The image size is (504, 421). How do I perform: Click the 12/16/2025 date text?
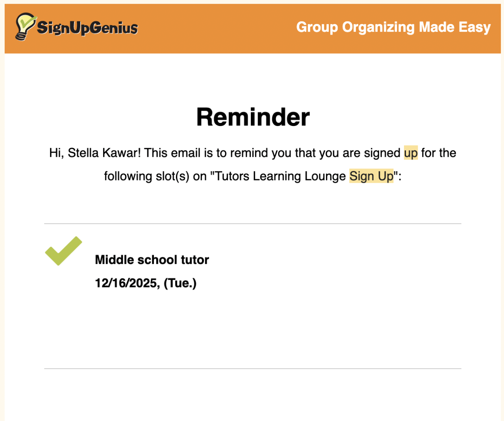pos(127,283)
